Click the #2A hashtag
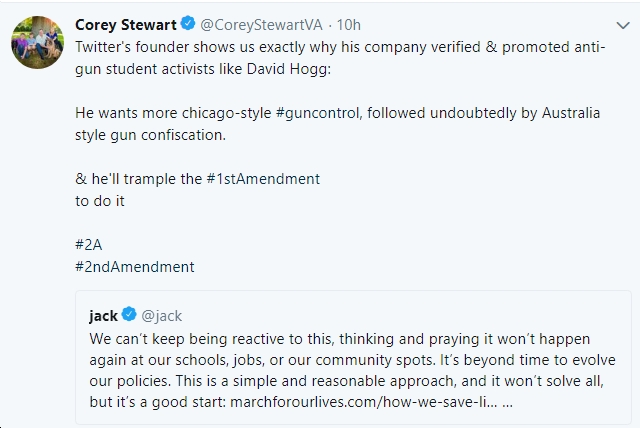640x428 pixels. click(89, 245)
